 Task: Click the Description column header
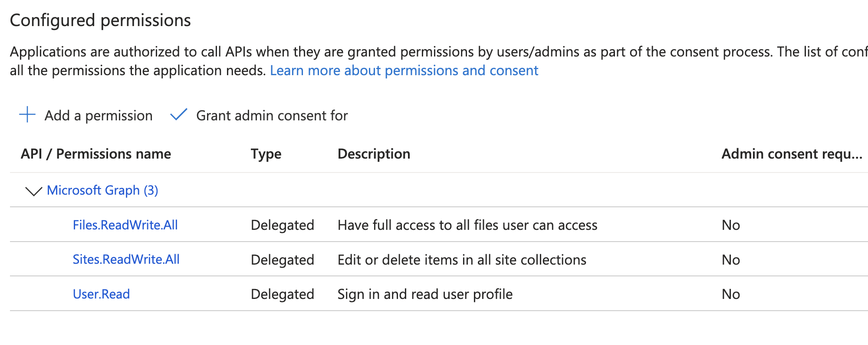374,154
